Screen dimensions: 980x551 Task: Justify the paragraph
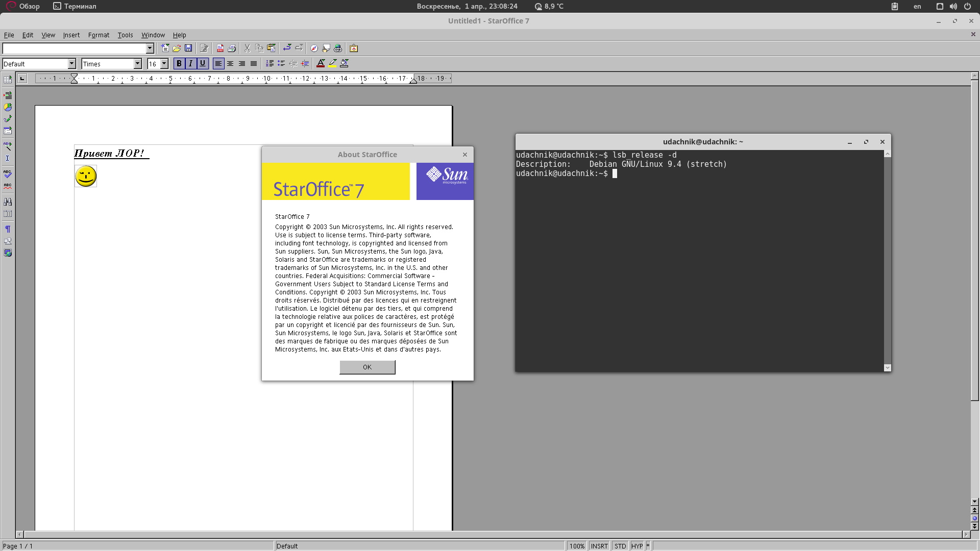254,63
